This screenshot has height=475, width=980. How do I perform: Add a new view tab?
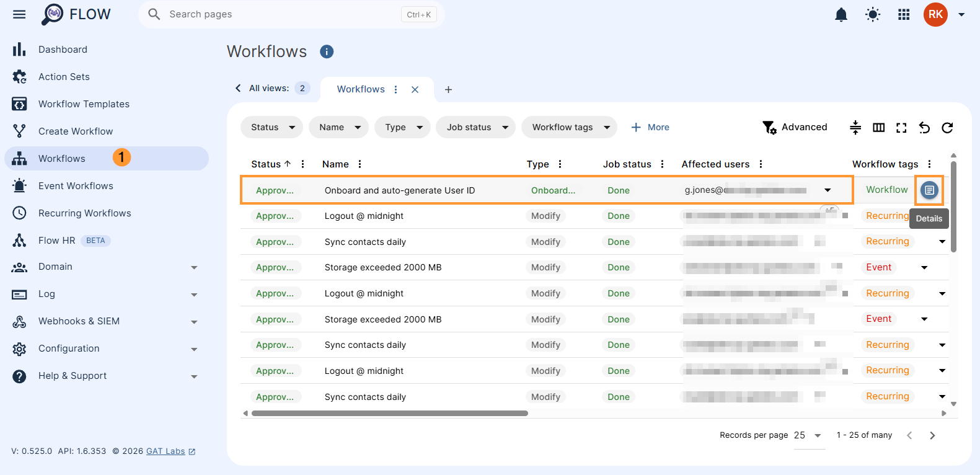[x=448, y=89]
